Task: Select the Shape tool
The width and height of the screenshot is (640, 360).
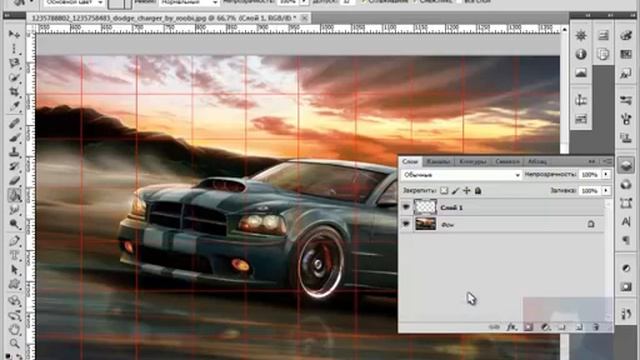Action: pyautogui.click(x=15, y=284)
